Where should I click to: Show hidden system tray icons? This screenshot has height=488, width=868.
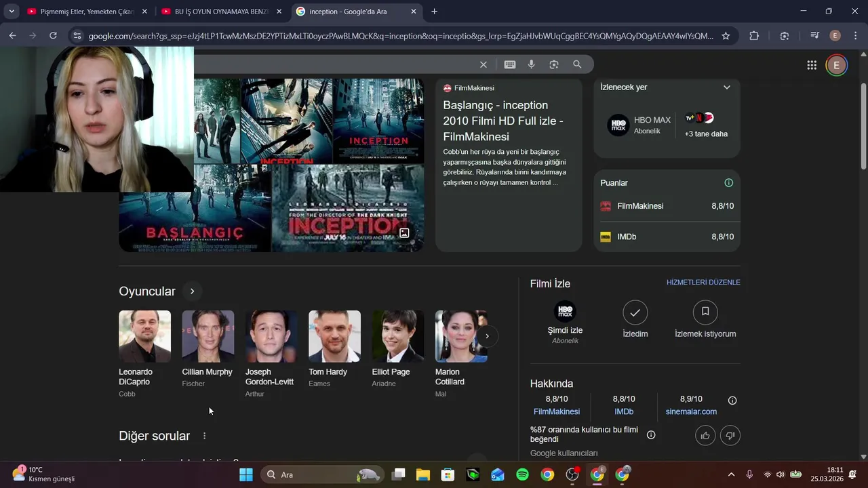click(x=731, y=474)
